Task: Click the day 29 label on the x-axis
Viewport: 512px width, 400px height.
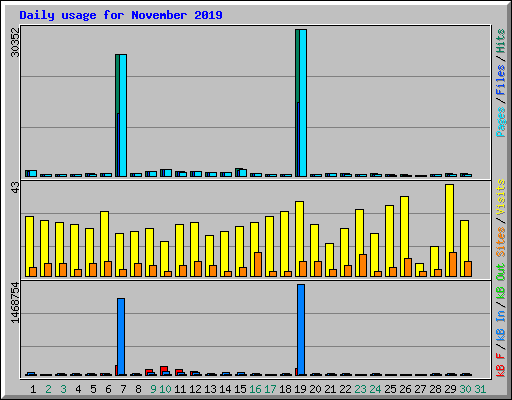Action: tap(450, 389)
